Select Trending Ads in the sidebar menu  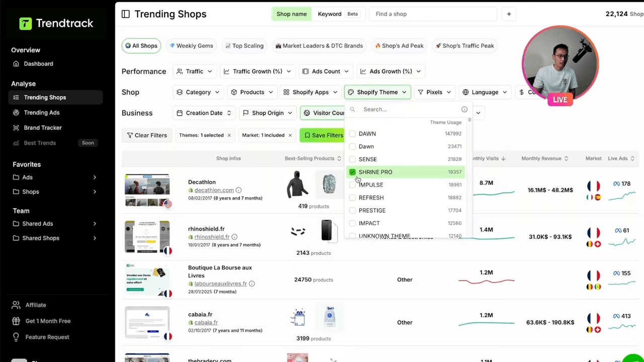[42, 113]
